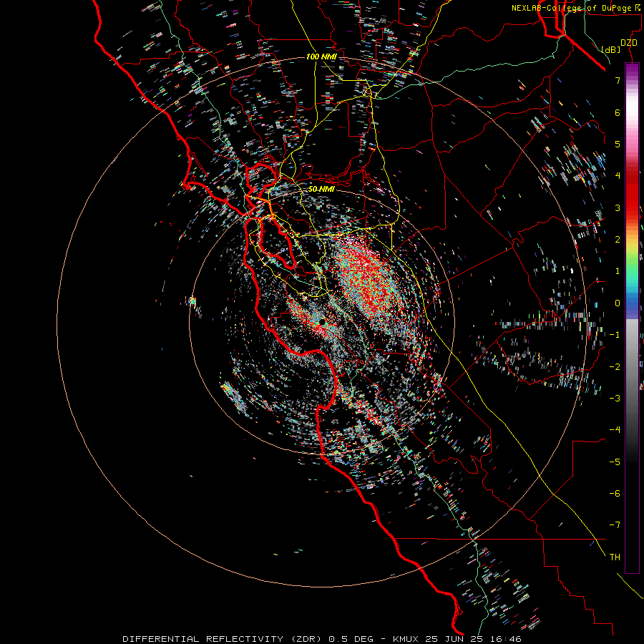The height and width of the screenshot is (644, 644).
Task: Click the positive "6" value on the color scale
Action: click(618, 112)
